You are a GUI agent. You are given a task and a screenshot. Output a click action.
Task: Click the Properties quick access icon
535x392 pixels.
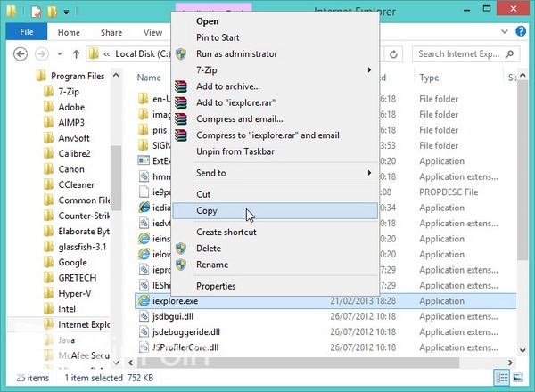(36, 12)
